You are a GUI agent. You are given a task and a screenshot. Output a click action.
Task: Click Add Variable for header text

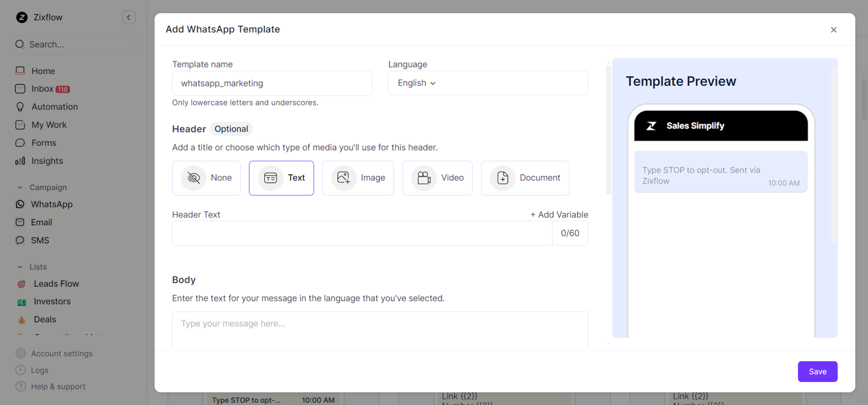pos(560,214)
